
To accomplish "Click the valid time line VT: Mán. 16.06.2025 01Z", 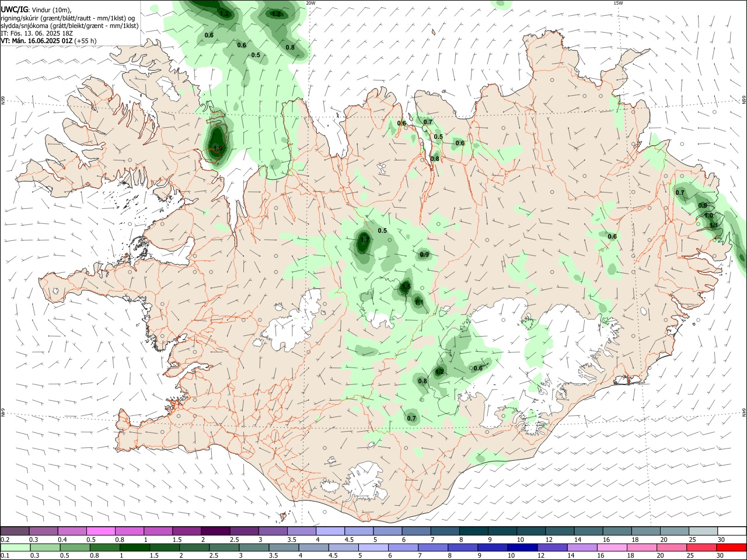I will 37,41.
